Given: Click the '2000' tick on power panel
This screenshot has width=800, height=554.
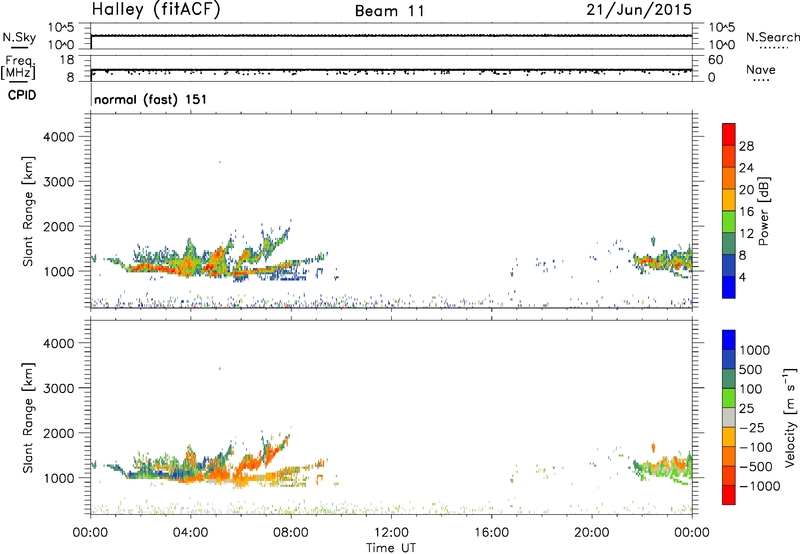Looking at the screenshot, I should click(x=58, y=226).
